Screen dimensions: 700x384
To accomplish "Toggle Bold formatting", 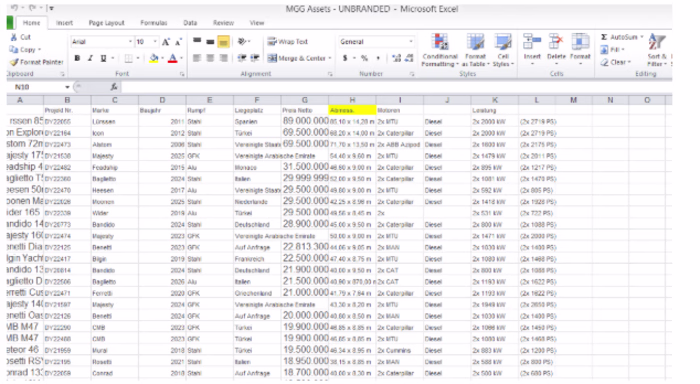I will click(x=77, y=58).
